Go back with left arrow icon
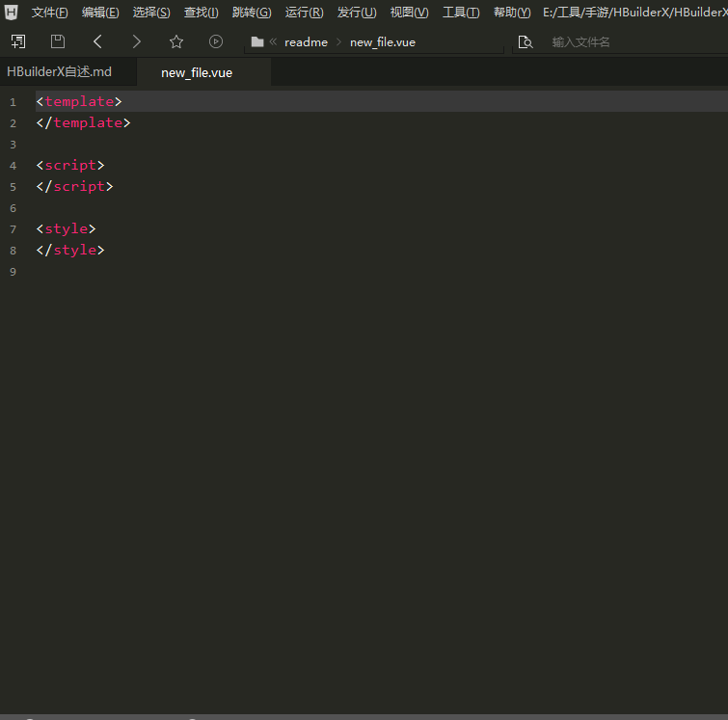The image size is (728, 720). pyautogui.click(x=97, y=41)
